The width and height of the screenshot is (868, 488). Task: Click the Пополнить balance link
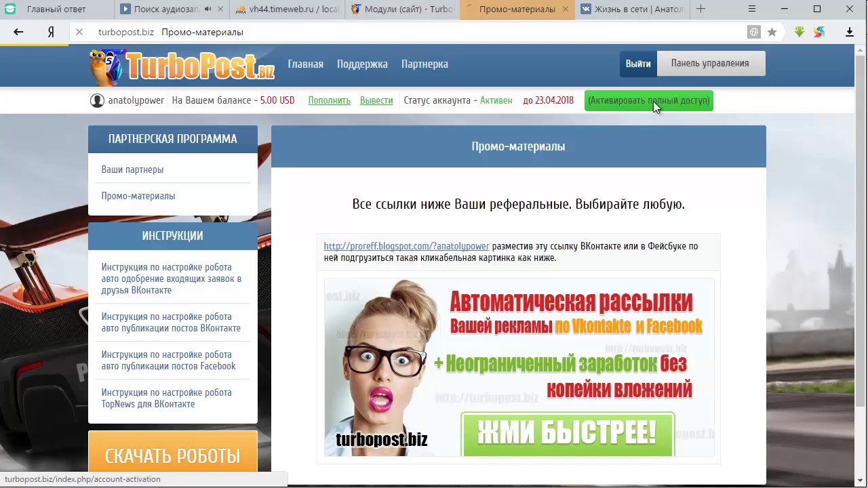[x=329, y=100]
